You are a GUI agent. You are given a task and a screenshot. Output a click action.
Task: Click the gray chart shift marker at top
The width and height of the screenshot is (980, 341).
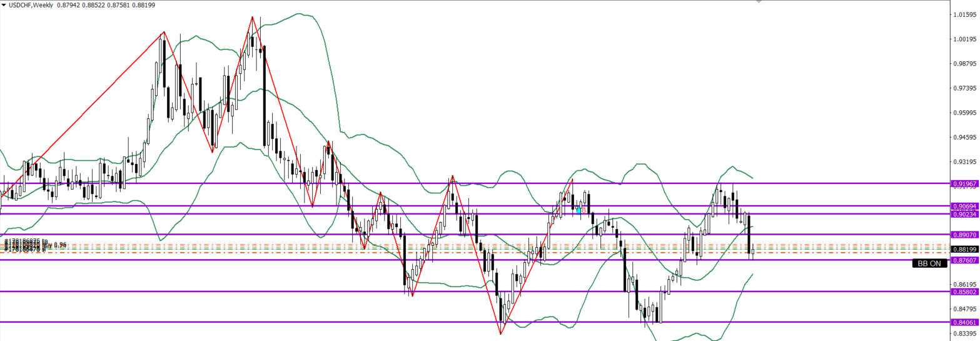tap(759, 3)
